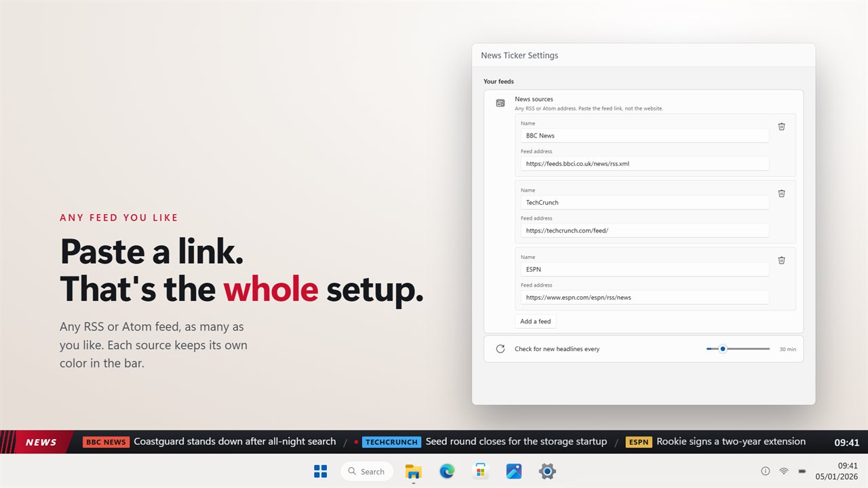Delete the BBC News feed

781,126
